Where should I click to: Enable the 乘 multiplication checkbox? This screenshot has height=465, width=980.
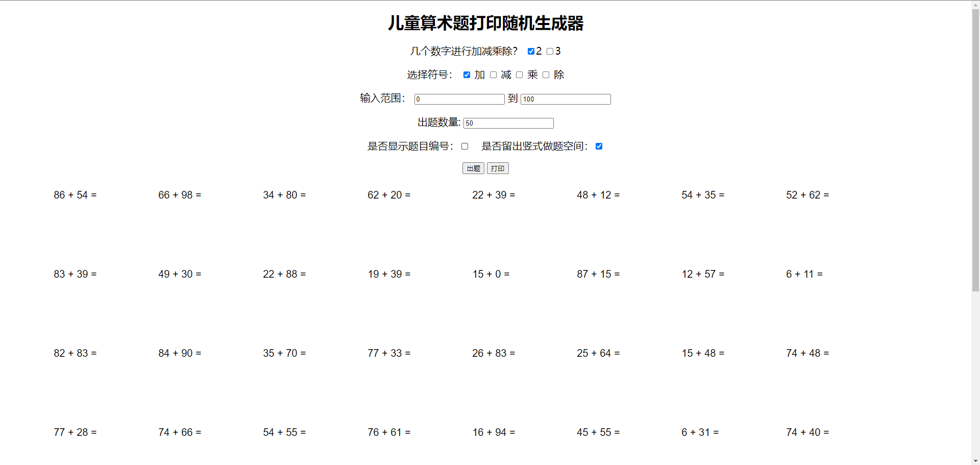click(519, 75)
